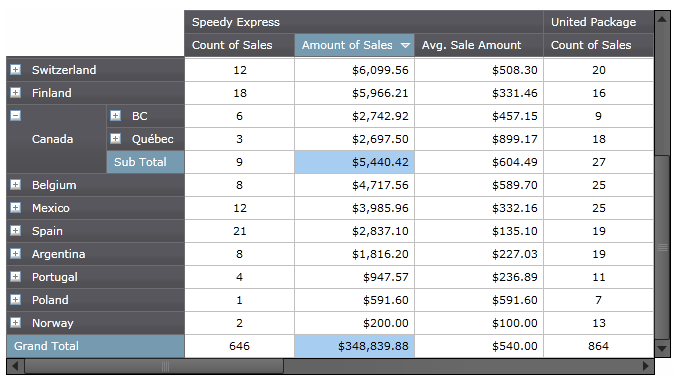Select the $540.00 grand total average cell

[479, 346]
